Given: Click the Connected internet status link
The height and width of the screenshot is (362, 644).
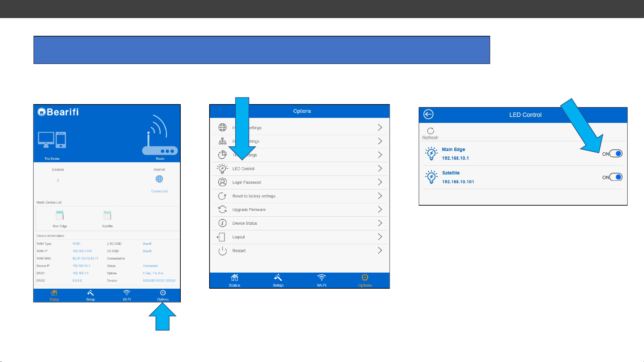Looking at the screenshot, I should pyautogui.click(x=159, y=191).
